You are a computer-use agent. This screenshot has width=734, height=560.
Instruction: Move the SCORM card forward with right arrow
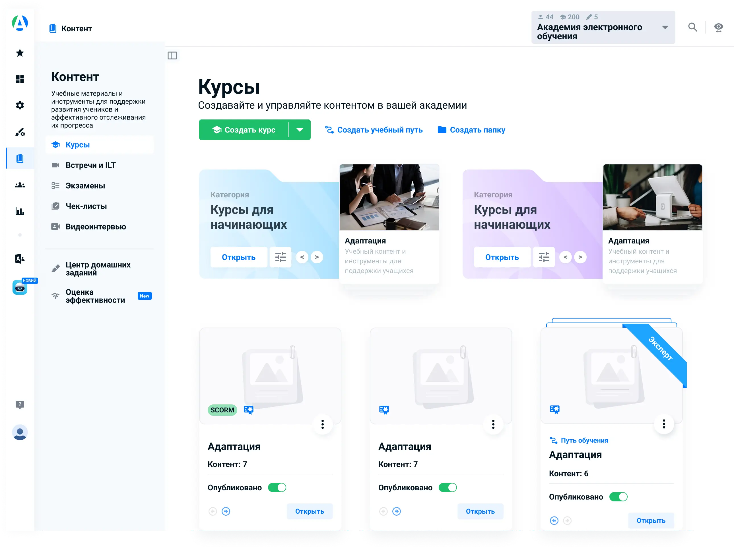[226, 511]
